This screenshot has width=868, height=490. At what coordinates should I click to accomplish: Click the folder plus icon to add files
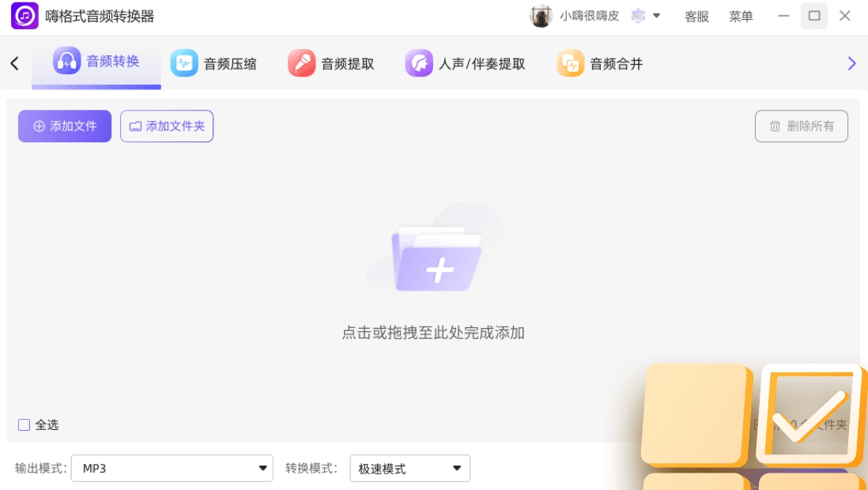(x=437, y=259)
